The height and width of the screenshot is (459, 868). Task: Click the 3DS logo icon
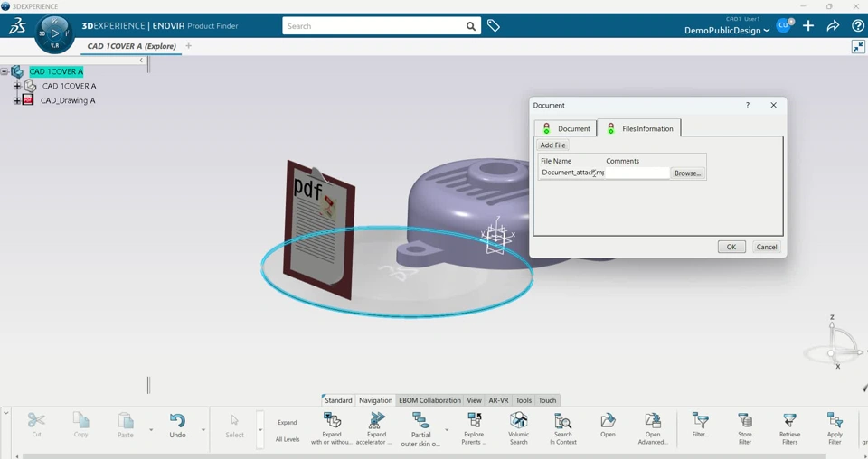[x=16, y=26]
